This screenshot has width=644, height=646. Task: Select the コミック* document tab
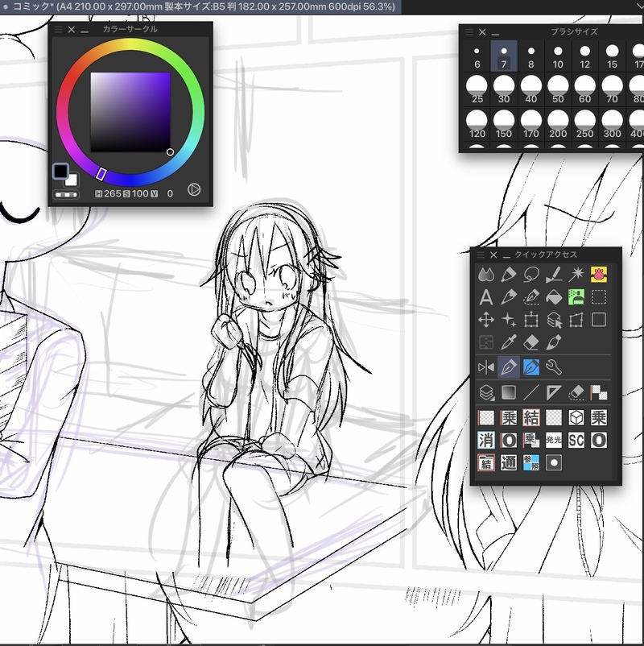[x=200, y=7]
